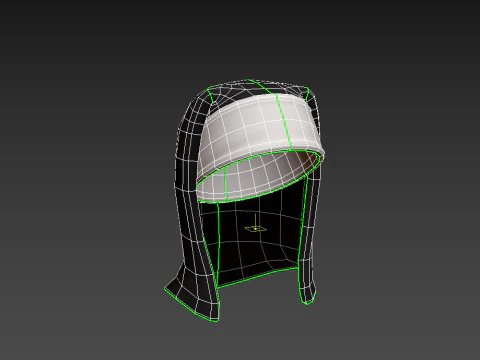This screenshot has height=360, width=480.
Task: Click the green seam edge across headband top
Action: (x=284, y=122)
